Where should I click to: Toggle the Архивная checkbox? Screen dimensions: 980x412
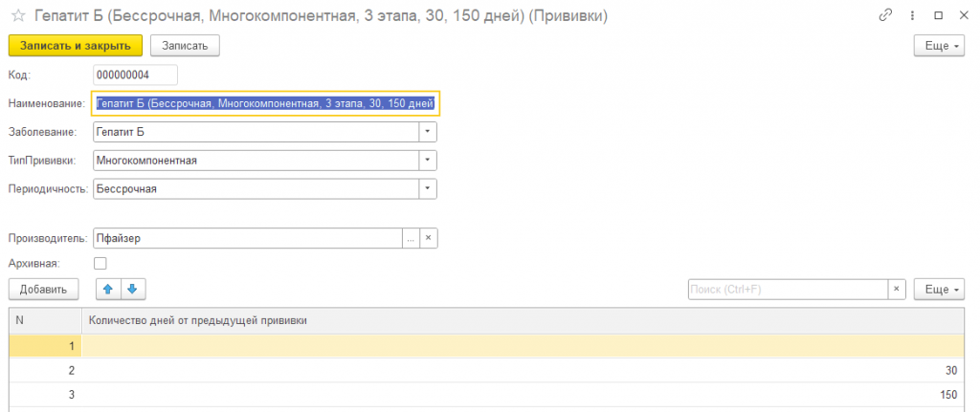pyautogui.click(x=100, y=264)
